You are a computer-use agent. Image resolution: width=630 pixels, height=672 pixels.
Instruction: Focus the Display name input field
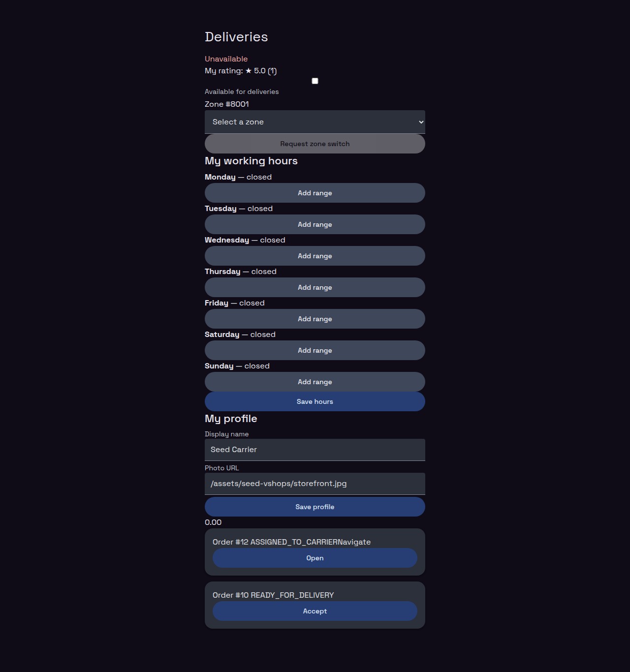[x=315, y=450]
